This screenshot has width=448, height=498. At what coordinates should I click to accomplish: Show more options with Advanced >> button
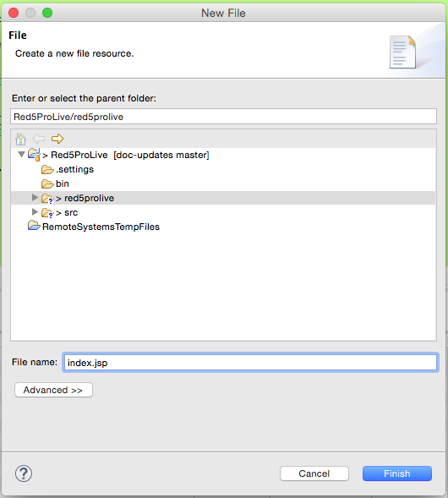(53, 390)
